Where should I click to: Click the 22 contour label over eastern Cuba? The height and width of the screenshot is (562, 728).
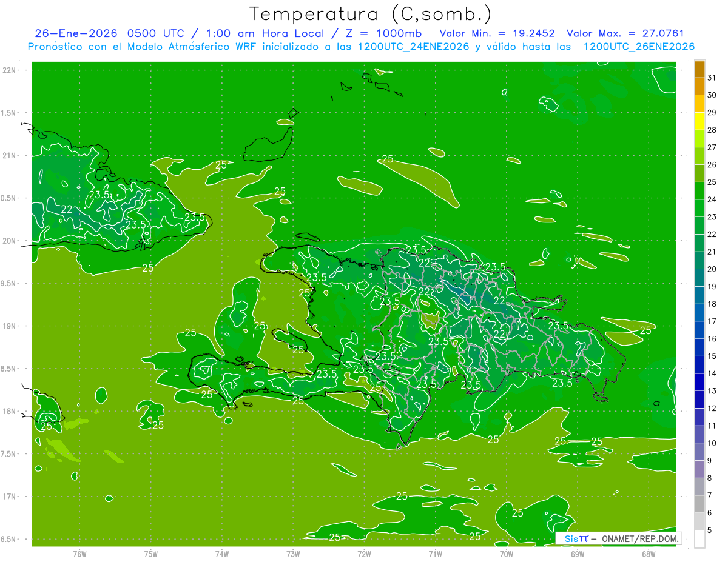(67, 209)
